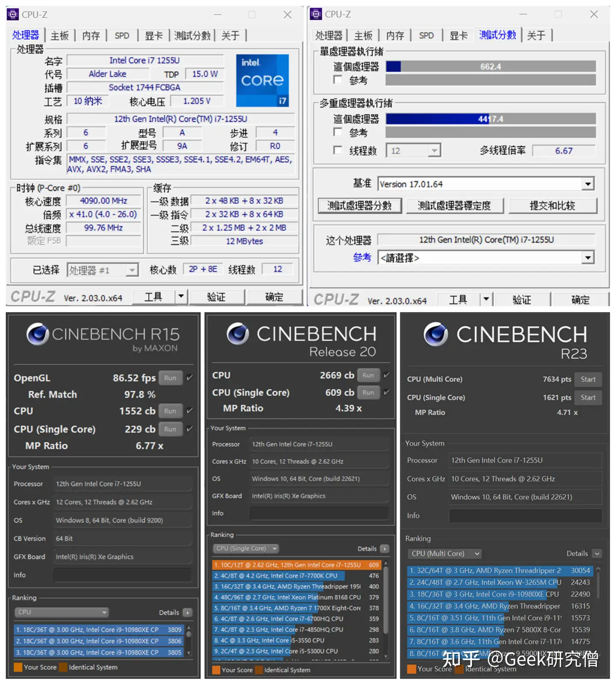
Task: Select R20 ranking row i7-1255U score 609
Action: (x=296, y=565)
